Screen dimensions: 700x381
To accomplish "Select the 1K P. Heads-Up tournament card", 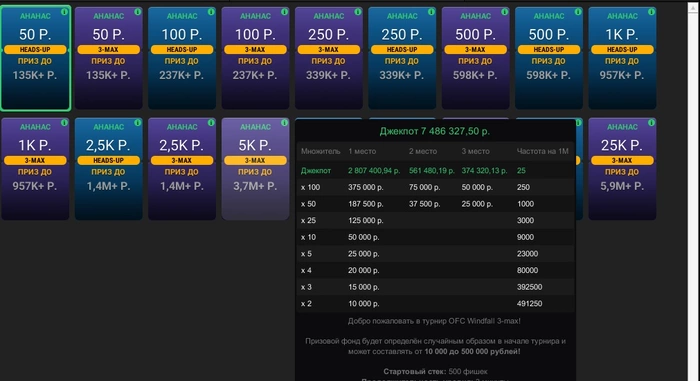I will coord(622,58).
